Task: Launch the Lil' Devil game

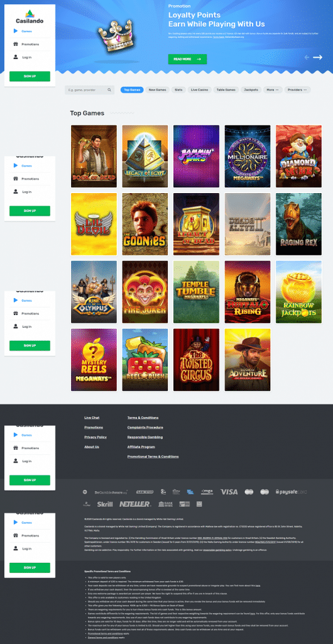Action: point(94,225)
